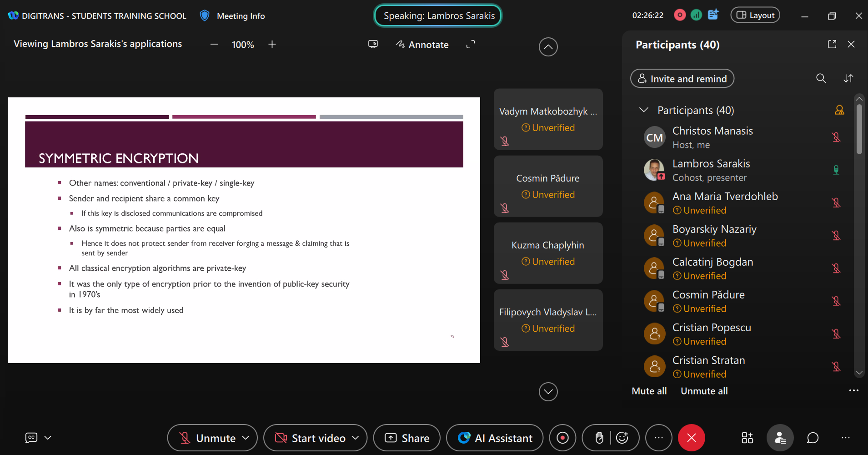Open Meeting Info
The width and height of the screenshot is (868, 455).
click(241, 16)
